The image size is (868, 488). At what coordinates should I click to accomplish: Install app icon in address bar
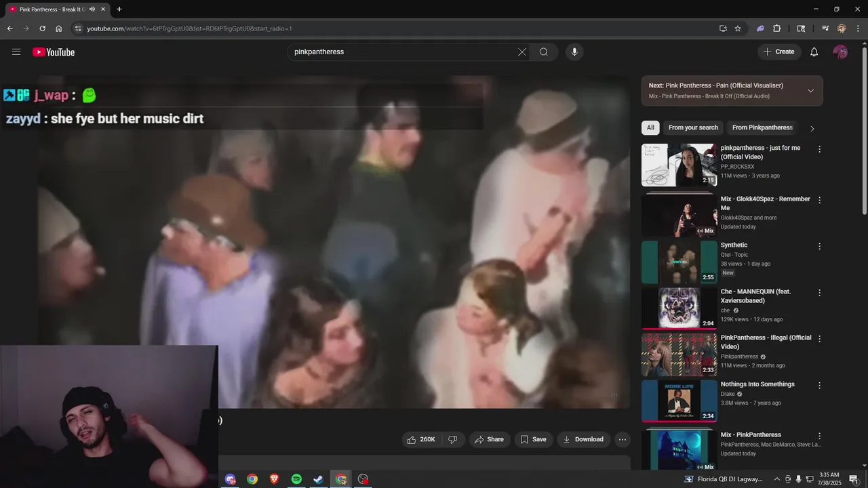[723, 28]
